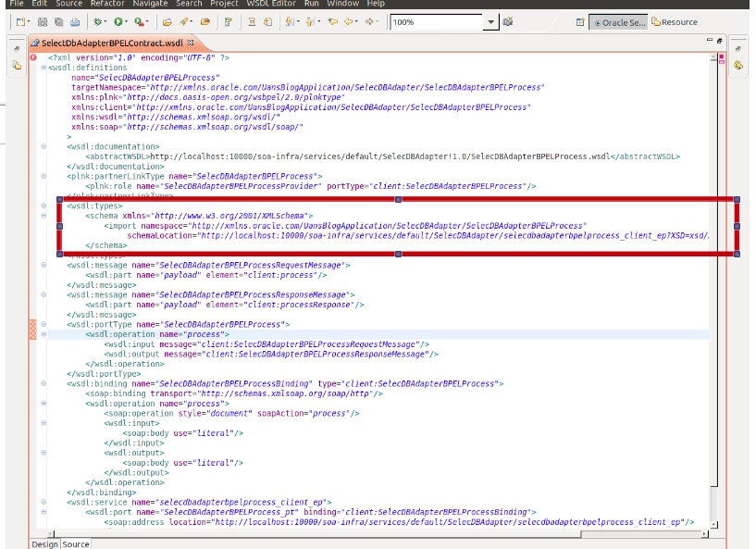The width and height of the screenshot is (756, 549).
Task: Click the error marker beside xml declaration
Action: pos(33,57)
